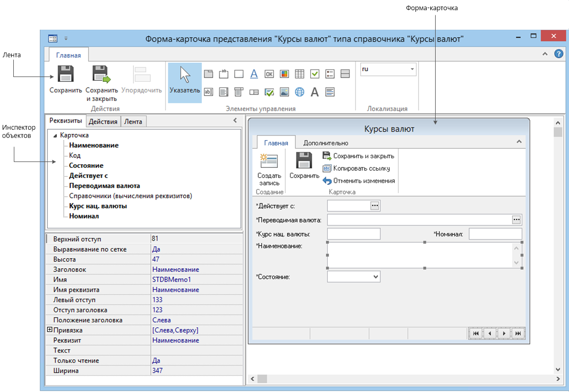Pick the green checkmark checkbox control icon
This screenshot has width=569, height=392.
point(315,74)
